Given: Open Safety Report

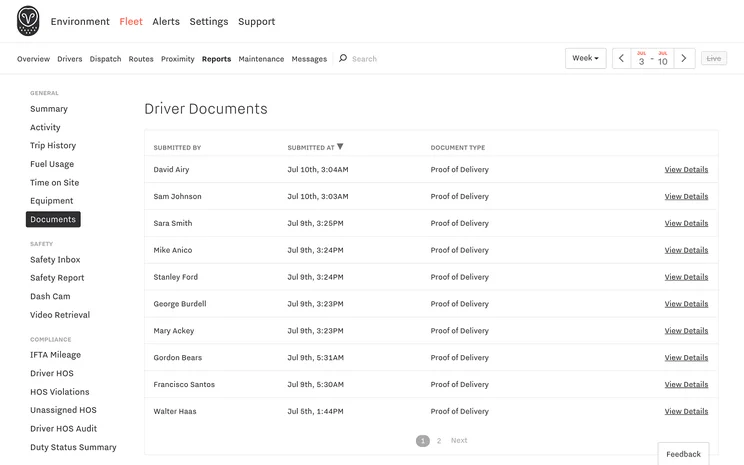Looking at the screenshot, I should 57,278.
